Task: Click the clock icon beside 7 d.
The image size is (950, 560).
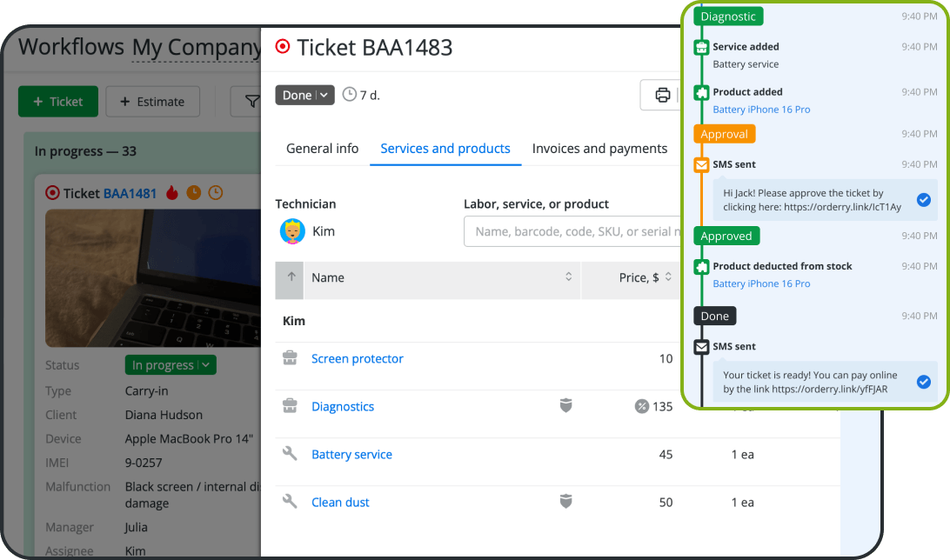Action: tap(350, 95)
